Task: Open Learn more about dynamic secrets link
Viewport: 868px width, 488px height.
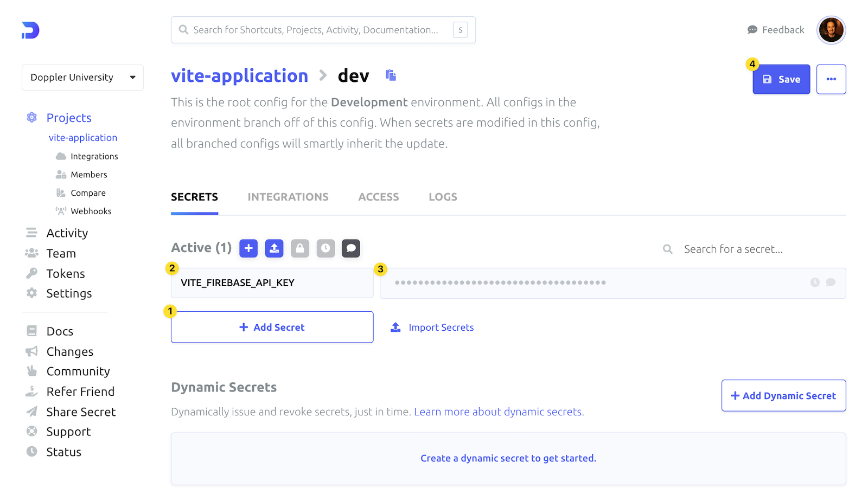Action: click(499, 412)
